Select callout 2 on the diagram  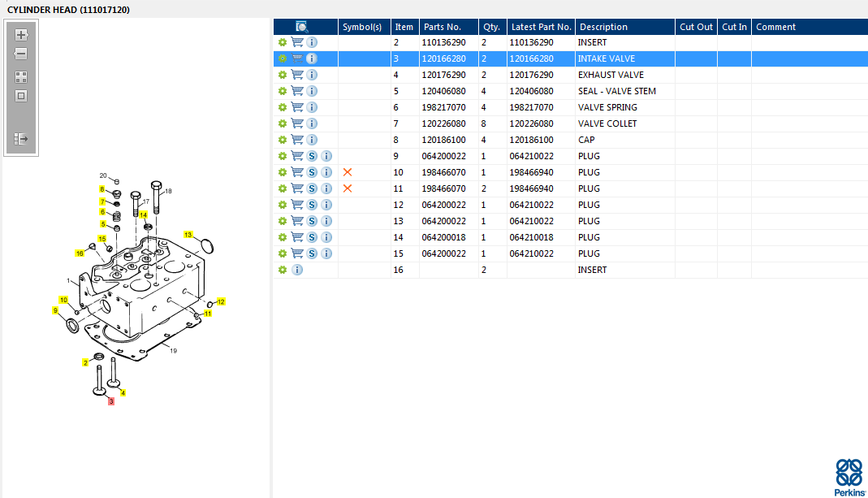coord(85,363)
